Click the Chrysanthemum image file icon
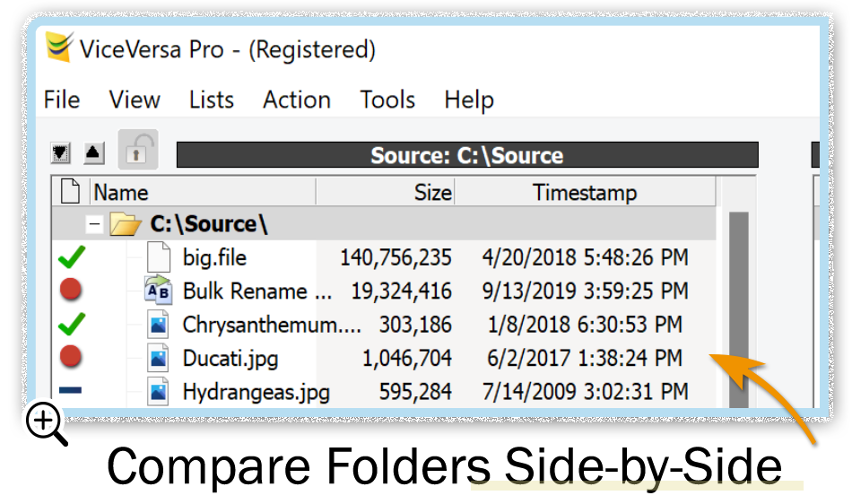The width and height of the screenshot is (852, 504). coord(158,325)
